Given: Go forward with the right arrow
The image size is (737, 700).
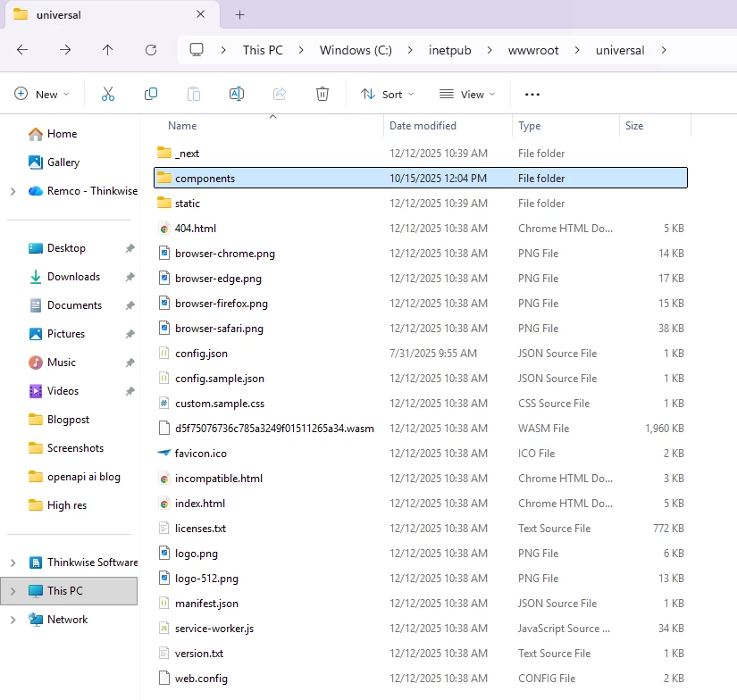Looking at the screenshot, I should click(x=65, y=50).
